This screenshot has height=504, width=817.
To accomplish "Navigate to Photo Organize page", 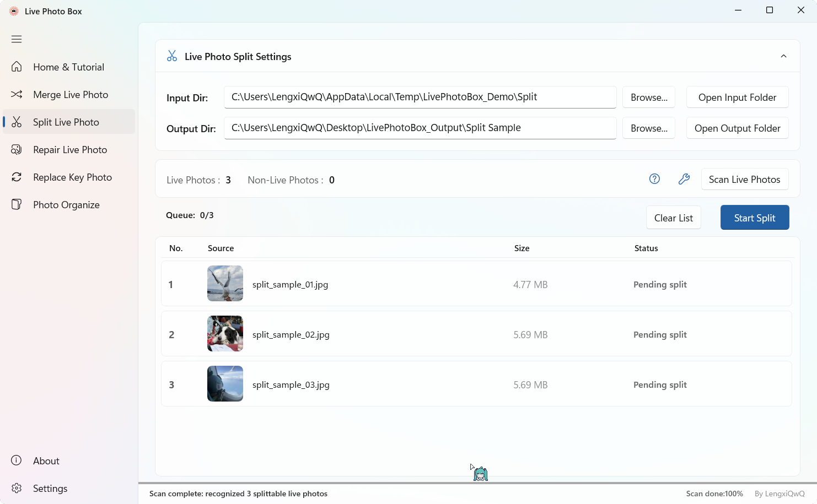I will pos(69,204).
